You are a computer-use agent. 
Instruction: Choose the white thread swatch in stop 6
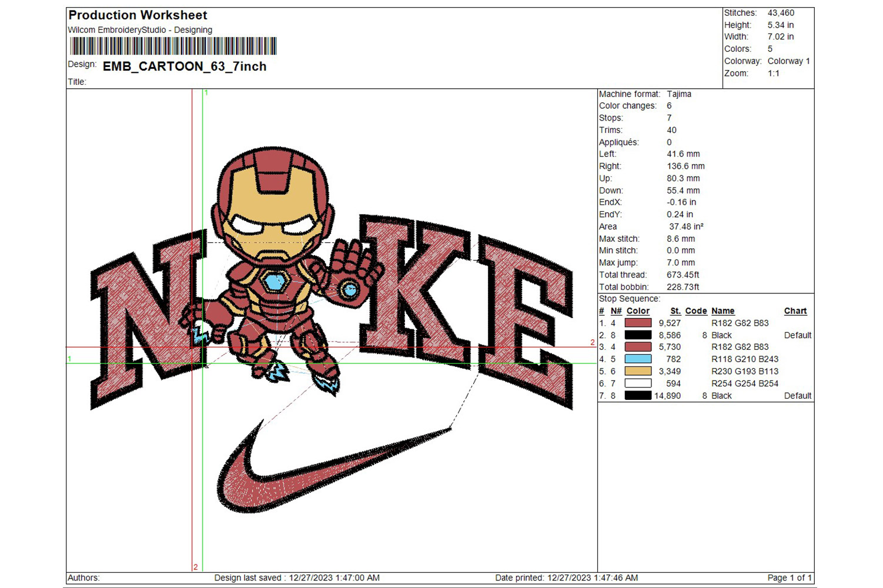[638, 383]
